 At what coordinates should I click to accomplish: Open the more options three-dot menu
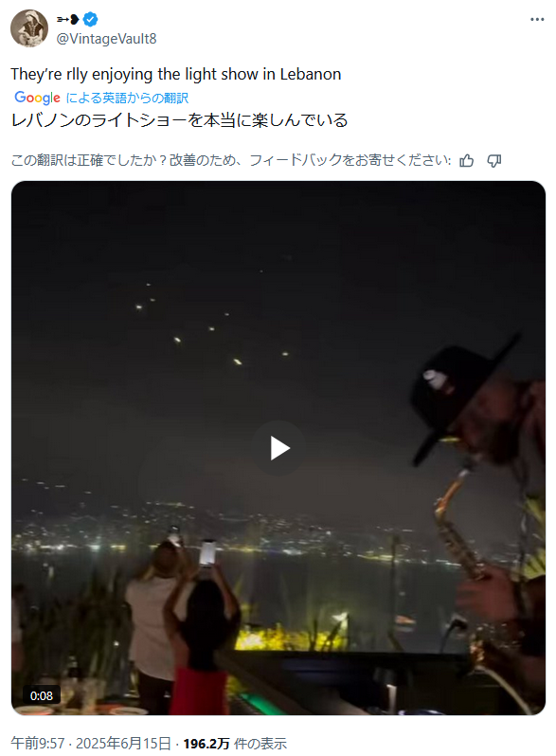click(x=537, y=19)
